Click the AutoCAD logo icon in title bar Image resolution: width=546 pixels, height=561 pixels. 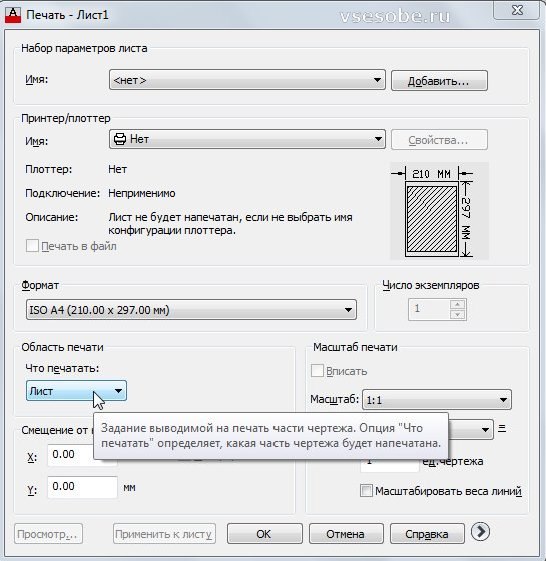[x=13, y=15]
